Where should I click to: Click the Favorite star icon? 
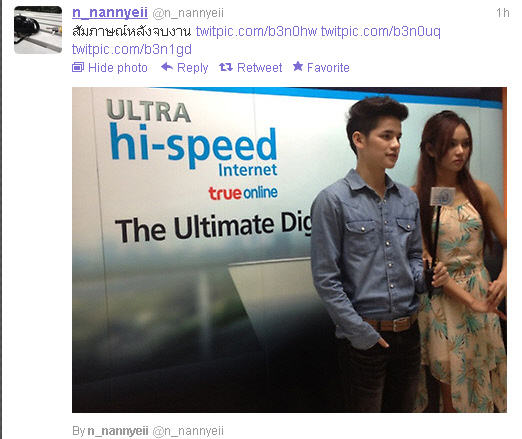(298, 67)
